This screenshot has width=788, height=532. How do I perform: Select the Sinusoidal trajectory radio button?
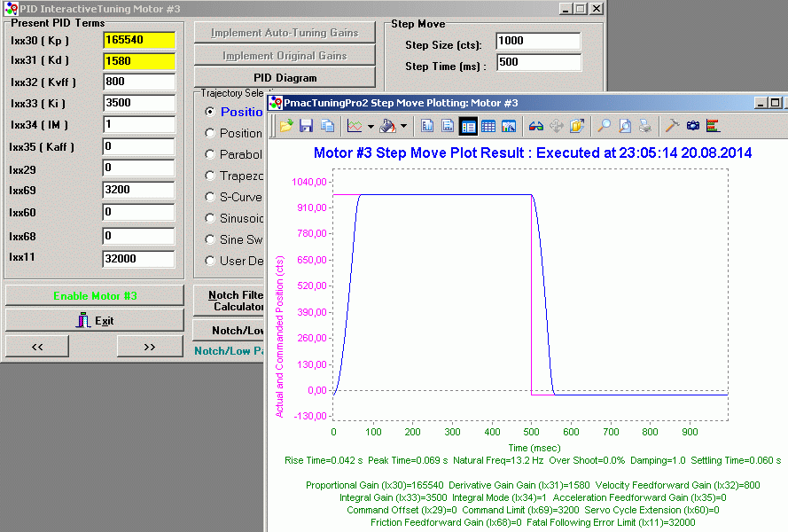coord(210,218)
